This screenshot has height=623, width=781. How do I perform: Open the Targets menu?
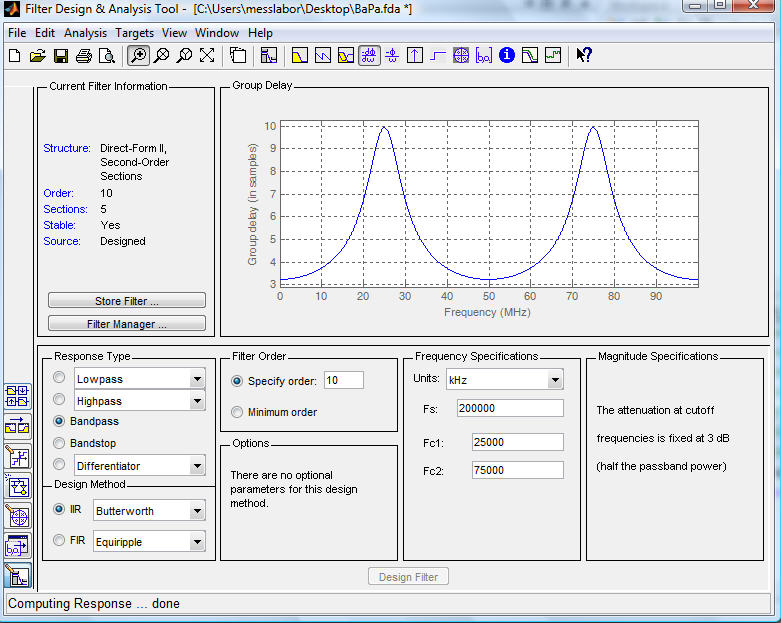coord(134,33)
